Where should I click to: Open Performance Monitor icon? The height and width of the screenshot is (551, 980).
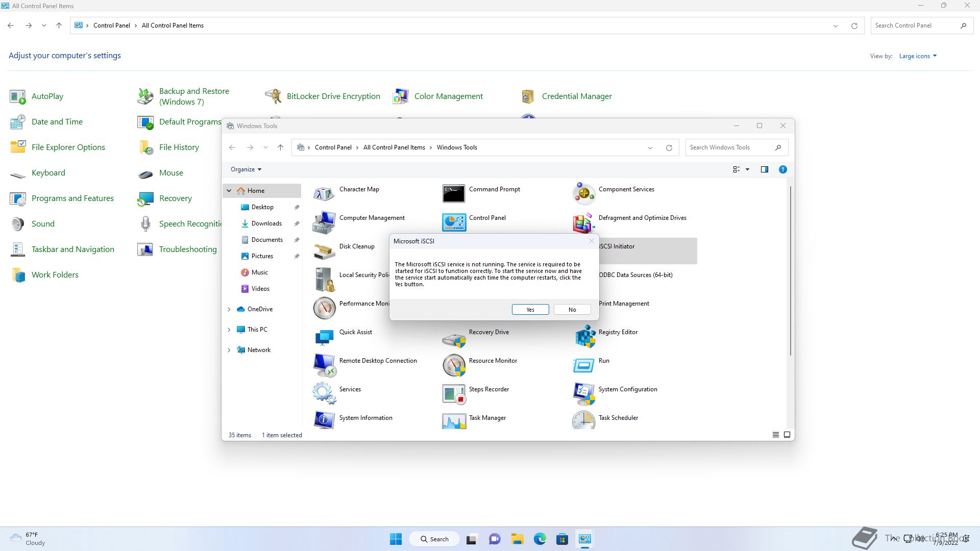324,308
